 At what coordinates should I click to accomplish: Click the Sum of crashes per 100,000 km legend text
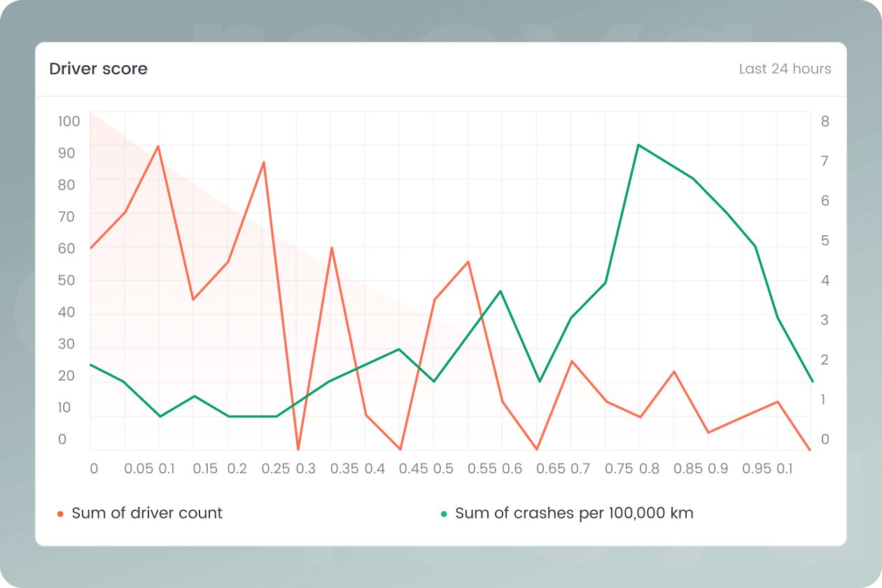pos(574,512)
